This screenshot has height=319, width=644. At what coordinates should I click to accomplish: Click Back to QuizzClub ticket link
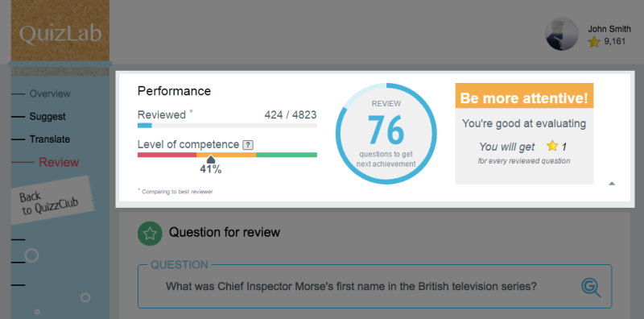click(51, 201)
